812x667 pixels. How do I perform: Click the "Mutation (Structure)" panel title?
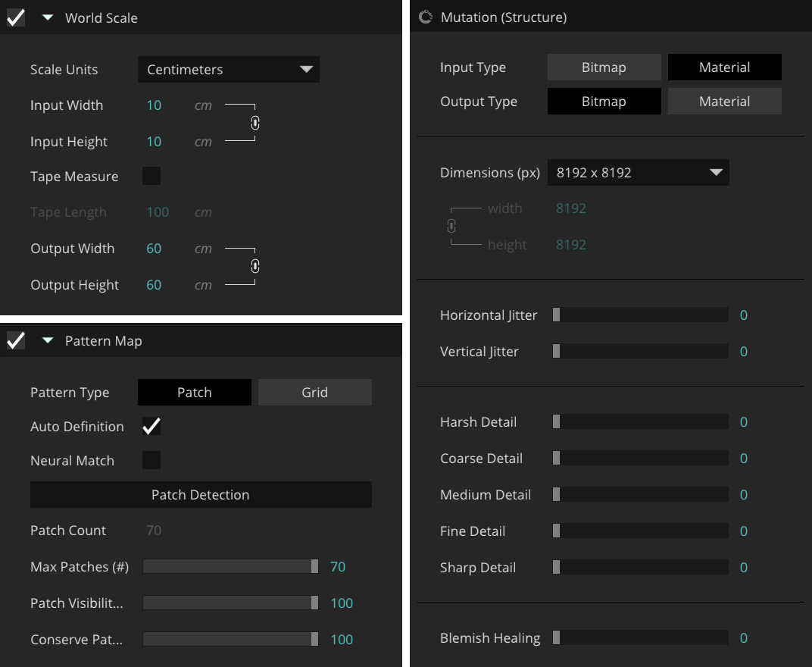pyautogui.click(x=504, y=17)
